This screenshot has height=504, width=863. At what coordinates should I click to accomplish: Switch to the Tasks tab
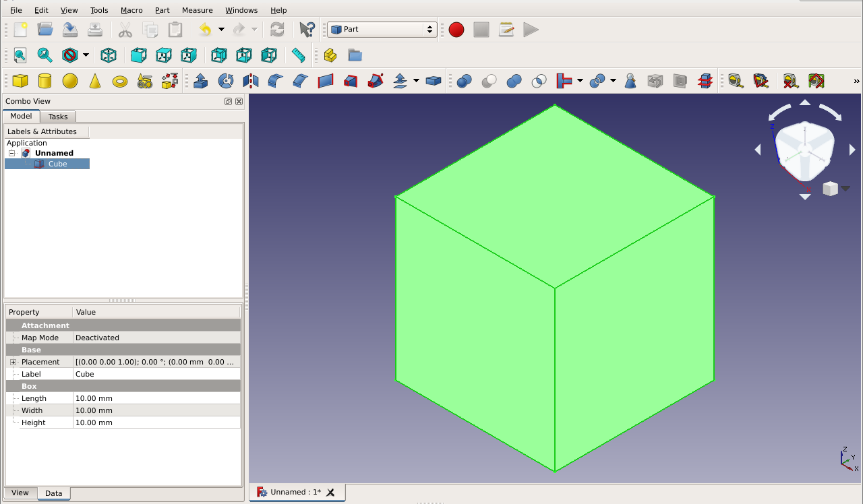tap(58, 117)
